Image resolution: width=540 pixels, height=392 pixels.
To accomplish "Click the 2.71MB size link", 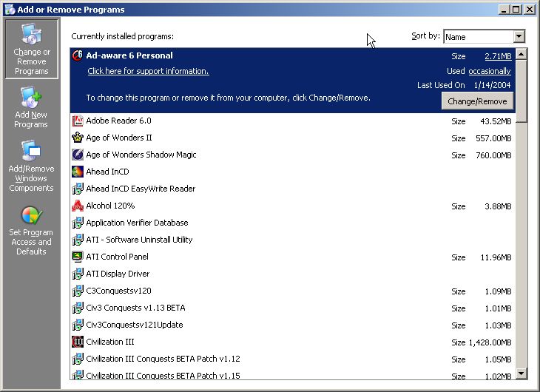I will 498,56.
